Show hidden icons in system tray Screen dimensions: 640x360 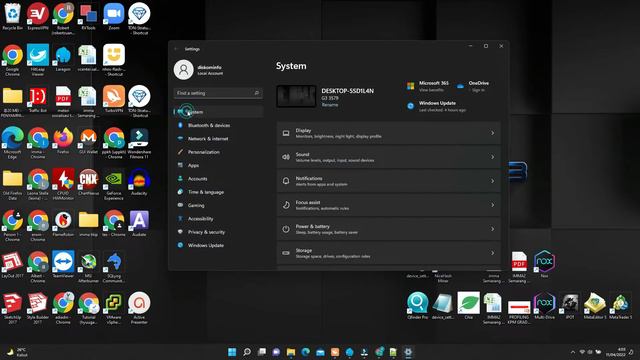coord(573,352)
